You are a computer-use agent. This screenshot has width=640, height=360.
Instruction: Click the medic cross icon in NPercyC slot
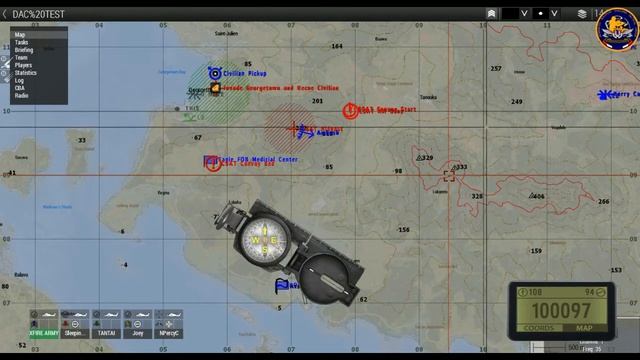[x=169, y=324]
